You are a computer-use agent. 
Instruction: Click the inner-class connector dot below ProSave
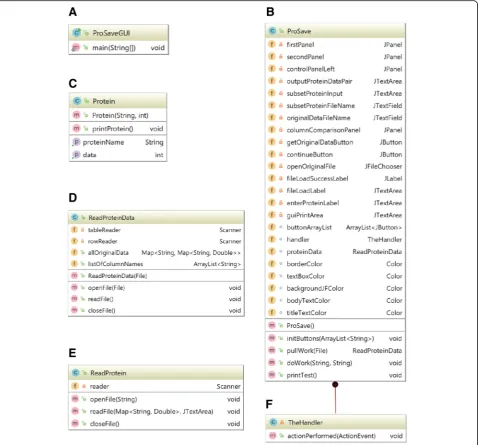335,384
